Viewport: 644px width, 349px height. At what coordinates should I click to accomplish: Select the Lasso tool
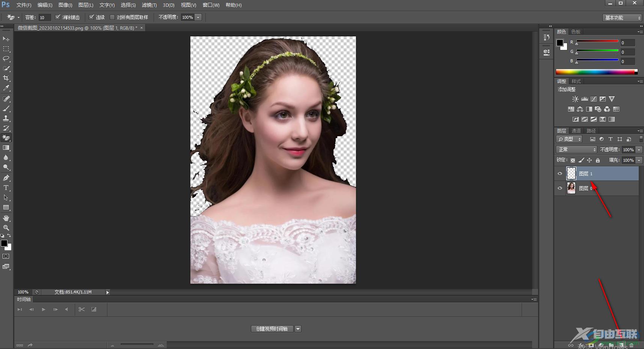(6, 59)
